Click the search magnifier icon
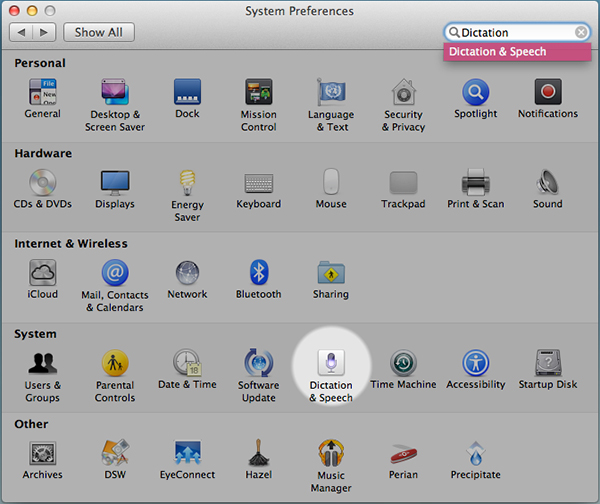Image resolution: width=600 pixels, height=504 pixels. (454, 32)
